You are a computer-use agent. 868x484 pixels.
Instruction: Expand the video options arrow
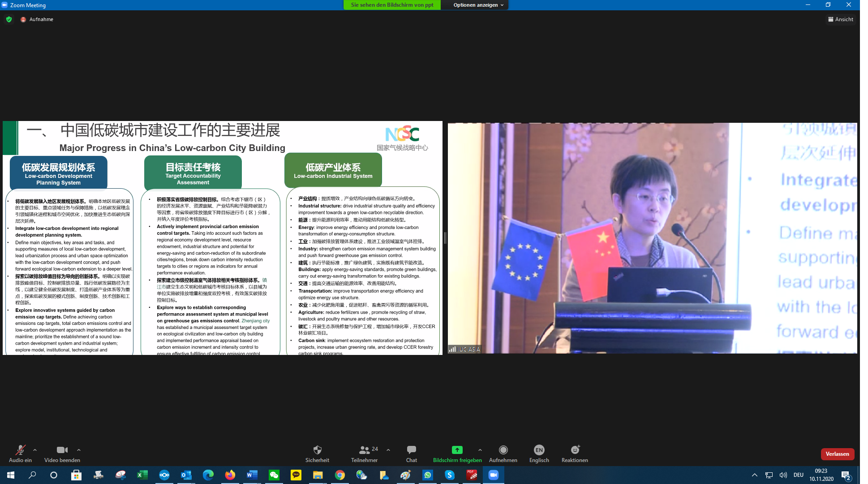pos(79,450)
